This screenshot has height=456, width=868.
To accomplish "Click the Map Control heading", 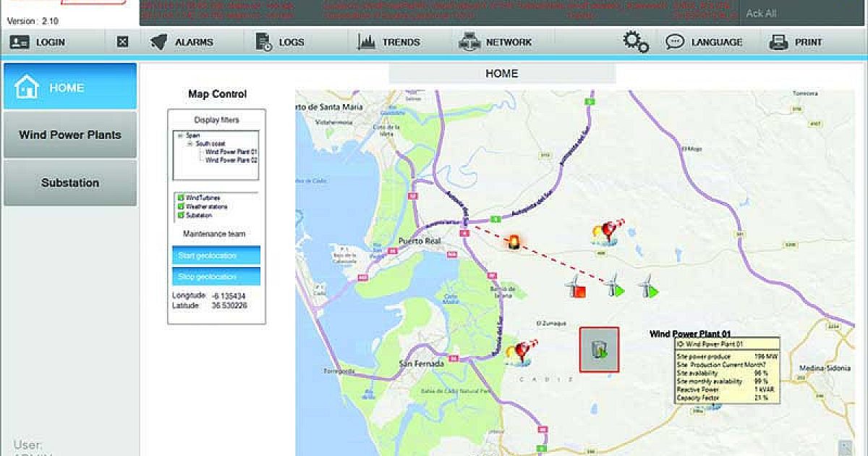I will tap(217, 94).
